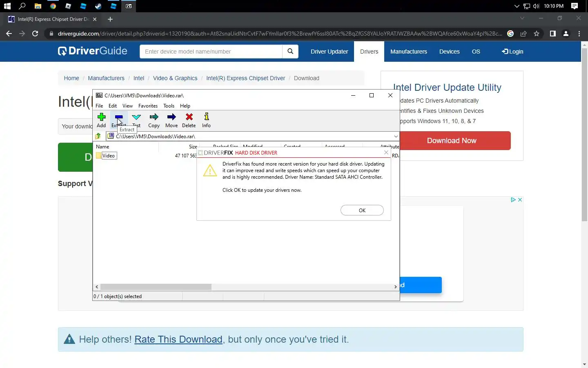The width and height of the screenshot is (588, 368).
Task: Open a new Chrome tab
Action: point(110,19)
